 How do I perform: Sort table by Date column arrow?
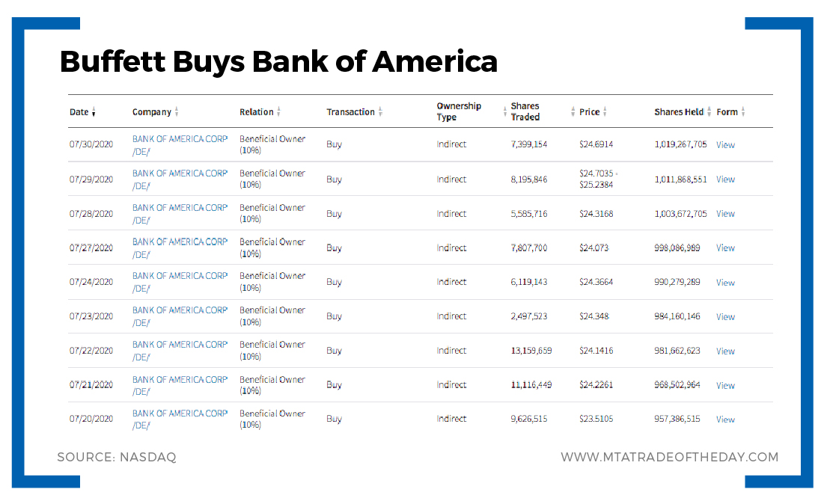[94, 113]
